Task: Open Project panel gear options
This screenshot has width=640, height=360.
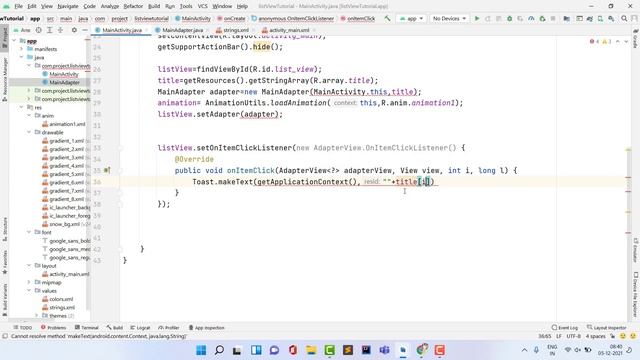Action: pos(74,30)
